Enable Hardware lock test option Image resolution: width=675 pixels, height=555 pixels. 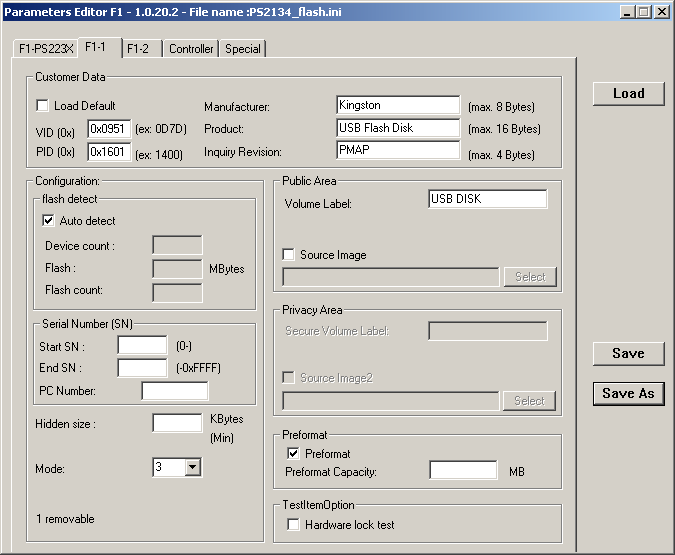(x=294, y=524)
